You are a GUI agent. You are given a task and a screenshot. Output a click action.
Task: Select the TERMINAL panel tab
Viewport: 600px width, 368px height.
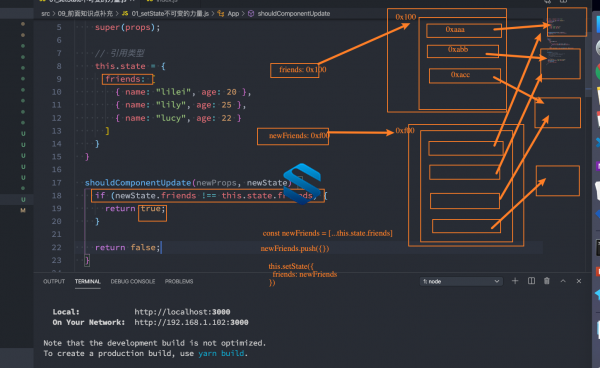[x=88, y=281]
